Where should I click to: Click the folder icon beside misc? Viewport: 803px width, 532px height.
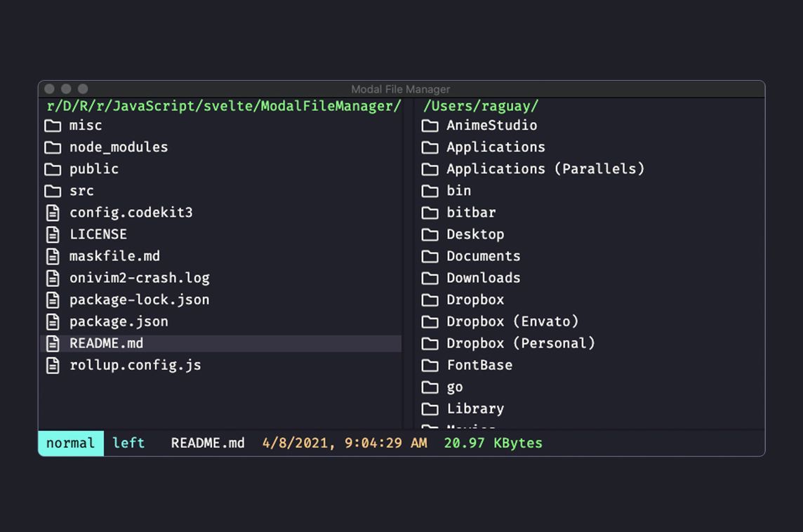tap(52, 126)
